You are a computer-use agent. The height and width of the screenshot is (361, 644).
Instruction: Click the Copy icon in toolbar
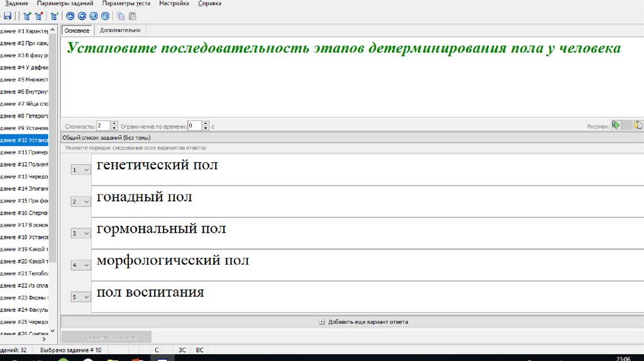[120, 16]
